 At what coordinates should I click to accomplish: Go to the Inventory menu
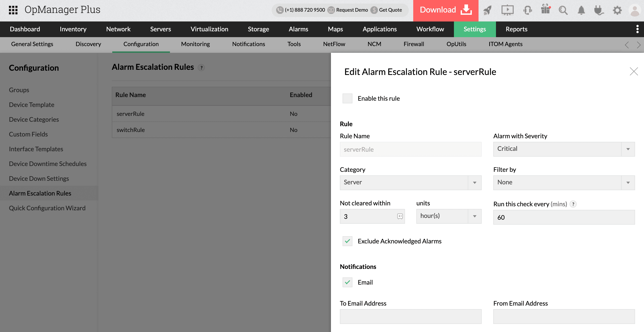(x=73, y=29)
